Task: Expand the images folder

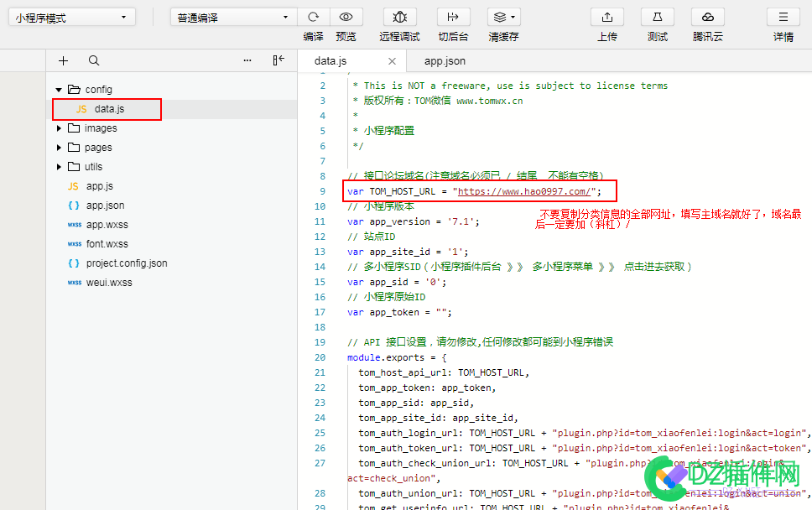Action: [x=59, y=127]
